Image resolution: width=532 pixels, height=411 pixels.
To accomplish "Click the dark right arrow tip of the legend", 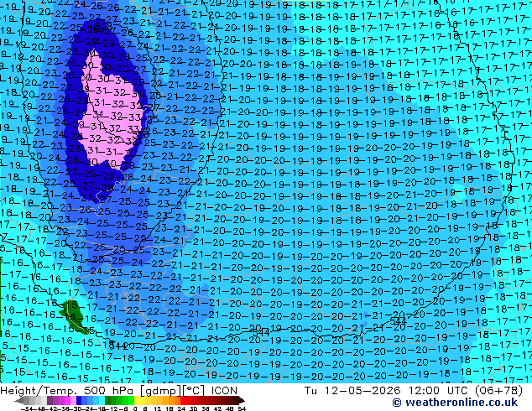I will [x=241, y=400].
